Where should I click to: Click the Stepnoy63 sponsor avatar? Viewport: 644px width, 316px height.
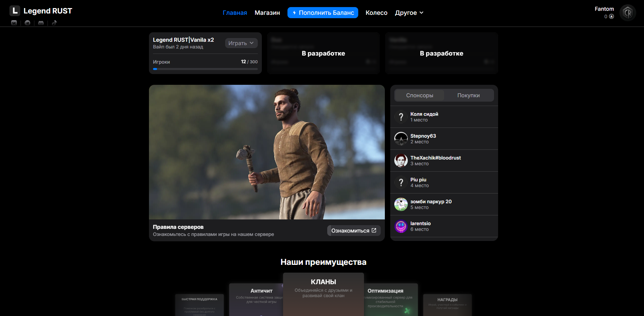pos(401,139)
